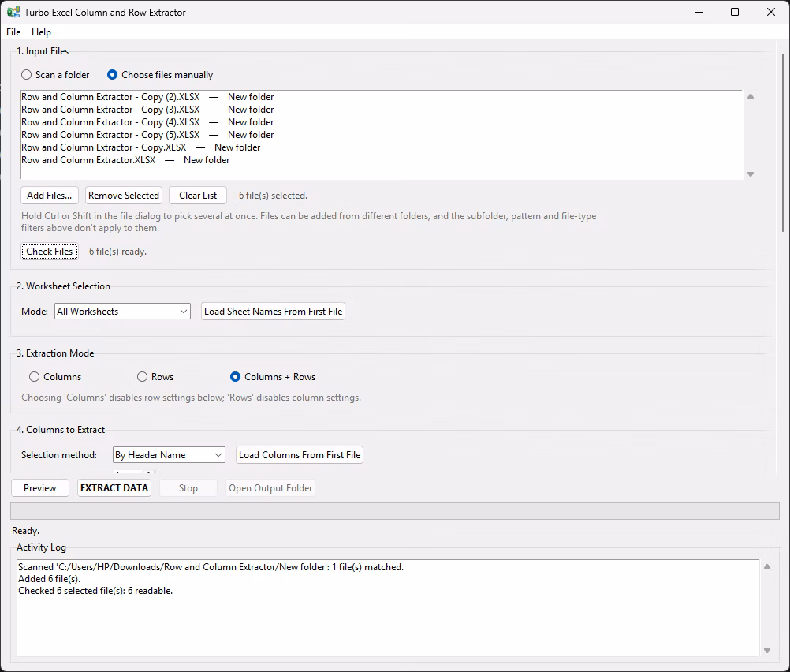The height and width of the screenshot is (672, 790).
Task: Select the Choose files manually option
Action: pos(160,75)
